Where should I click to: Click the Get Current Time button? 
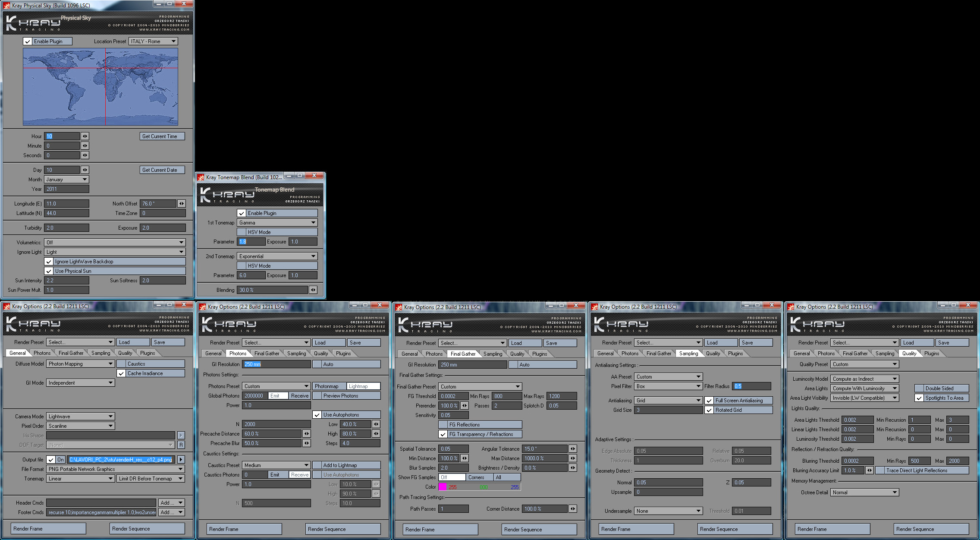pyautogui.click(x=162, y=136)
